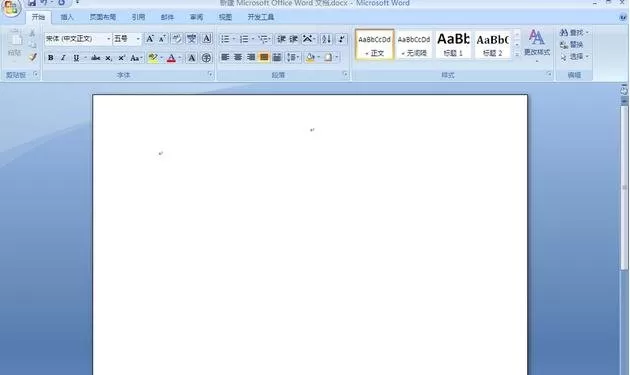
Task: Apply a bulleted list
Action: (225, 39)
